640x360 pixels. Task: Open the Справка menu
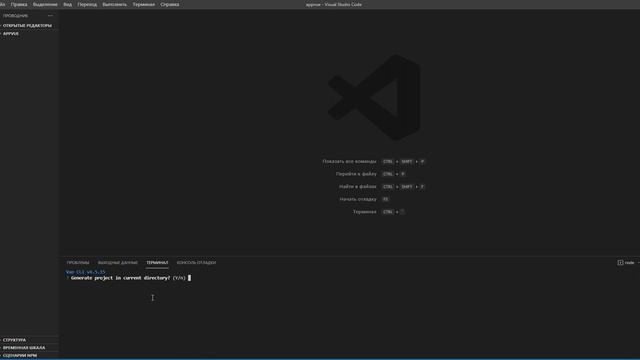point(170,4)
